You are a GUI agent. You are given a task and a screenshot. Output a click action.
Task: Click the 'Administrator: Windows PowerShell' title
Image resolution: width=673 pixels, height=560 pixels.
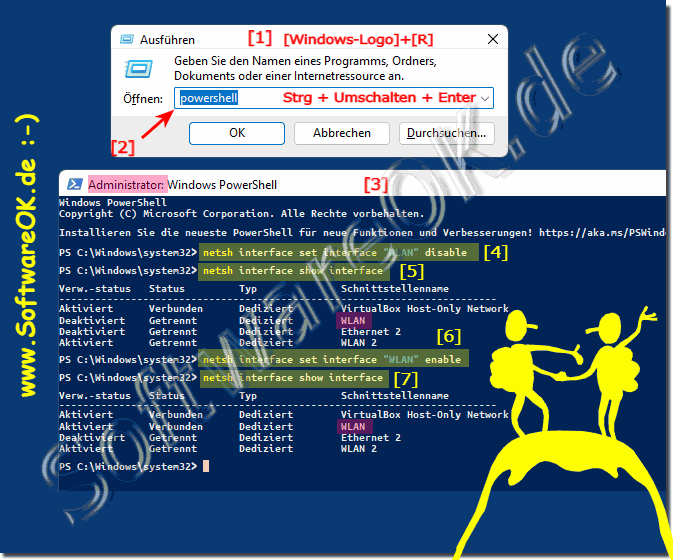pos(182,185)
